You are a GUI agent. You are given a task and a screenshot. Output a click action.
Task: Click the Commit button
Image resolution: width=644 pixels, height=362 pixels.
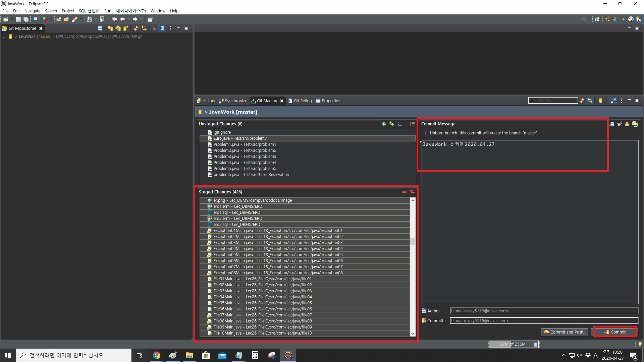coord(615,332)
